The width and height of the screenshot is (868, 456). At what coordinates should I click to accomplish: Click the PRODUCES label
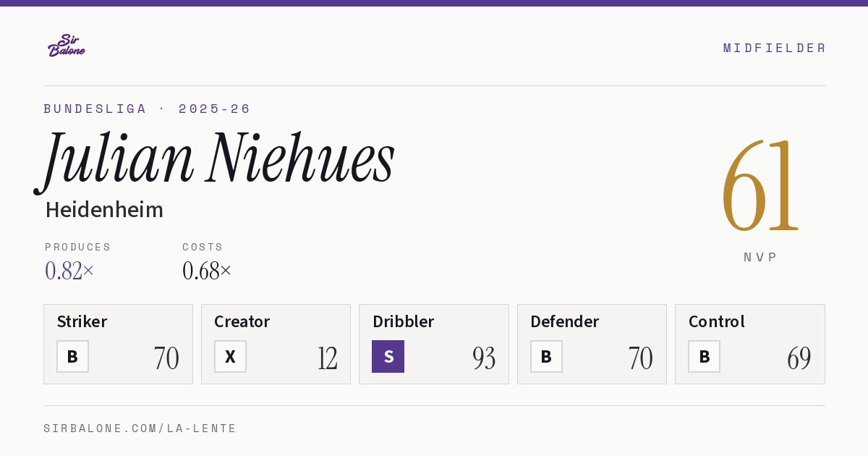pos(78,247)
